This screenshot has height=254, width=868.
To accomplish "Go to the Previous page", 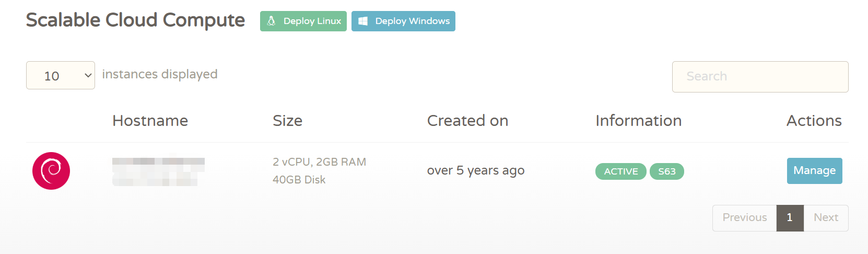I will point(744,218).
